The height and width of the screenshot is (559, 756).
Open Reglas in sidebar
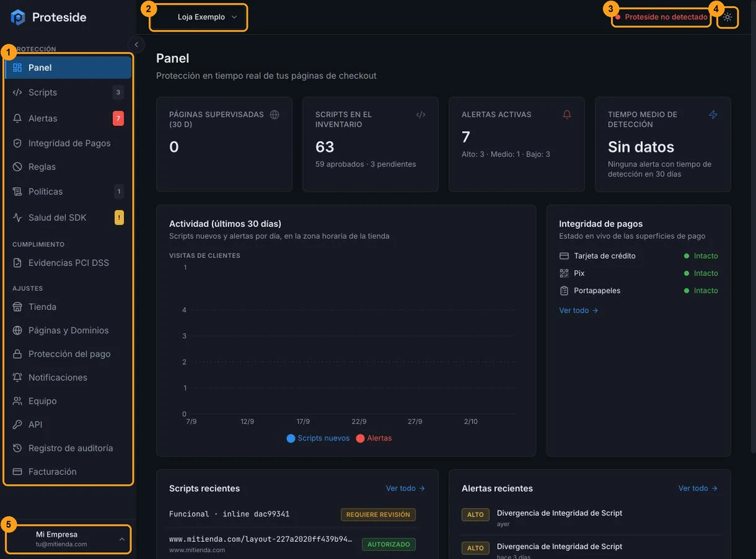(68, 167)
